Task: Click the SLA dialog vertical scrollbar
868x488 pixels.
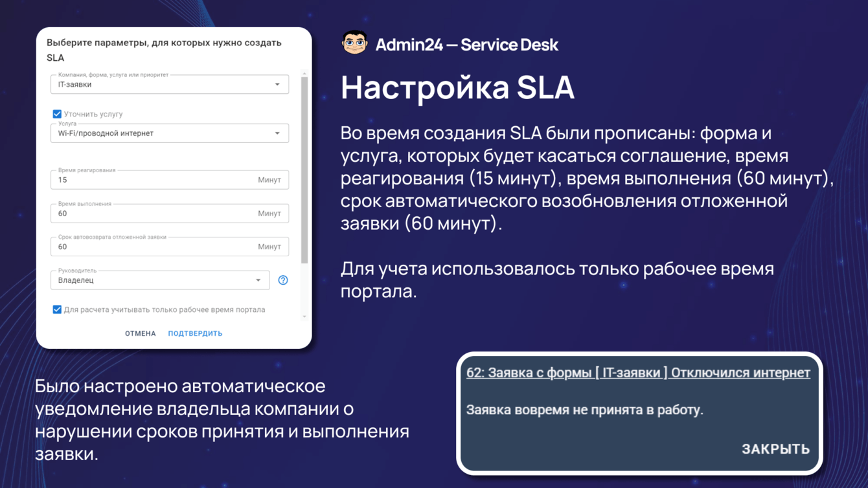Action: coord(304,170)
